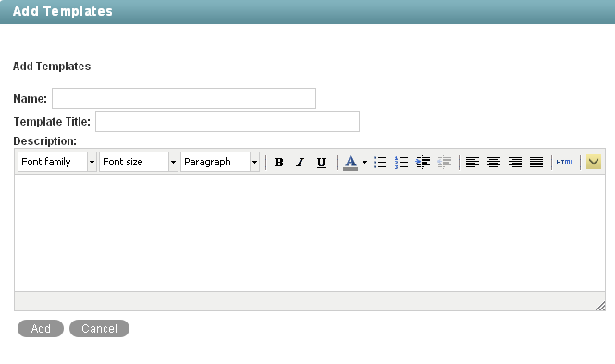Align text right
615x364 pixels.
(x=515, y=162)
